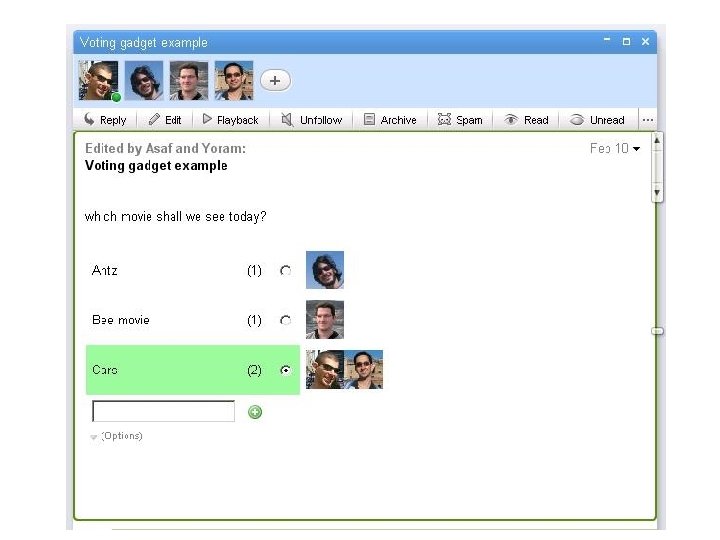Click the Reply toolbar button
This screenshot has width=720, height=540.
tap(105, 120)
